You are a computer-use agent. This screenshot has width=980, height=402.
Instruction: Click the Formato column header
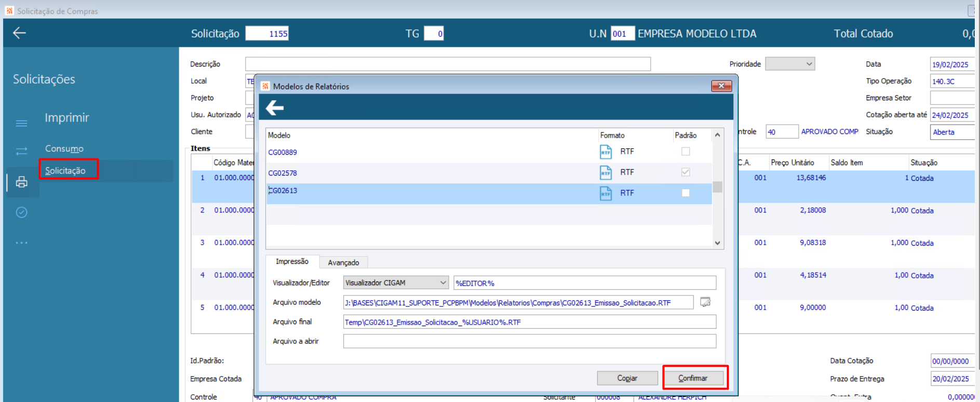click(x=612, y=135)
